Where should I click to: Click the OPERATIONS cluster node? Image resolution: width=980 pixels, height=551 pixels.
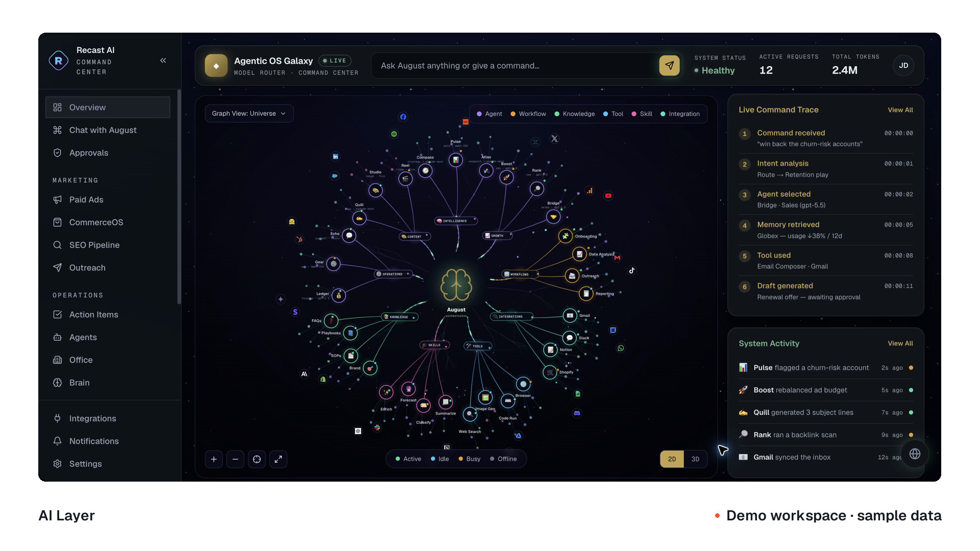[x=393, y=274]
